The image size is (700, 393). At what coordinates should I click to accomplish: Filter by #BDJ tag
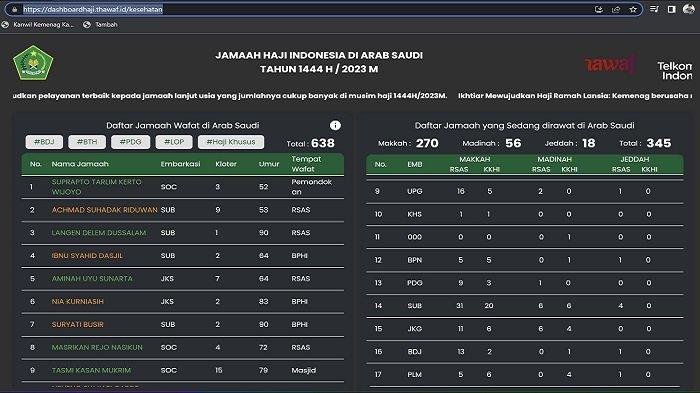(x=44, y=142)
